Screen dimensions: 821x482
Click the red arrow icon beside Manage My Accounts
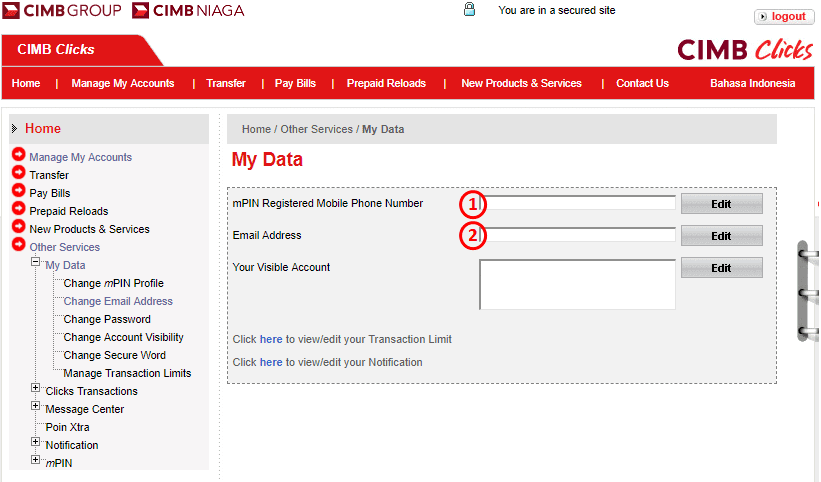19,154
